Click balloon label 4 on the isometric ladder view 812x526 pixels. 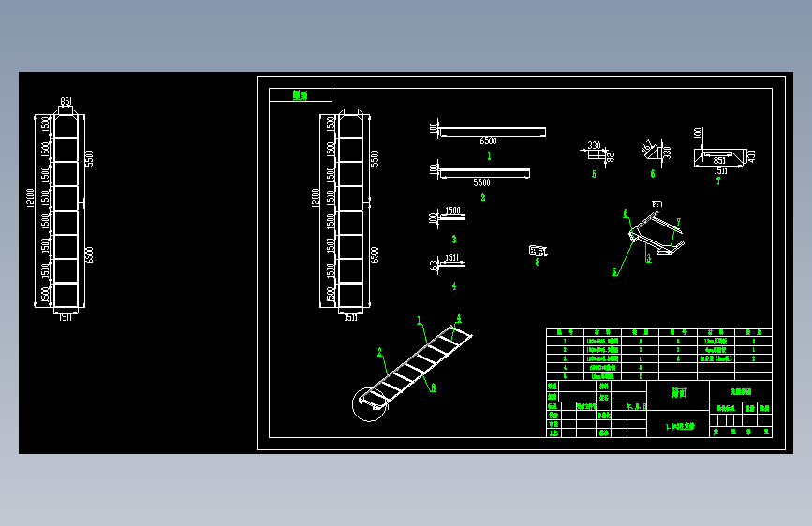tap(459, 318)
